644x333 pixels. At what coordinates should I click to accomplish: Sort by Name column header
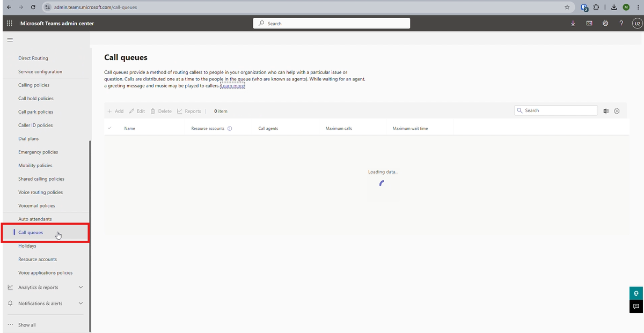pyautogui.click(x=129, y=129)
